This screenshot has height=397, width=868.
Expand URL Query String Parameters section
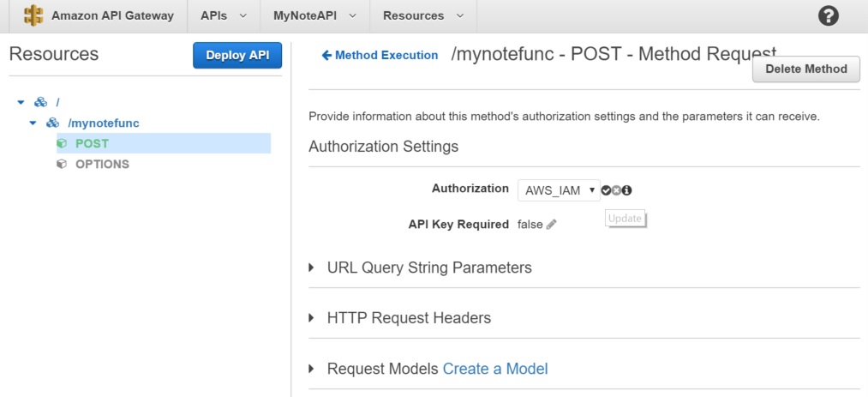[x=312, y=268]
